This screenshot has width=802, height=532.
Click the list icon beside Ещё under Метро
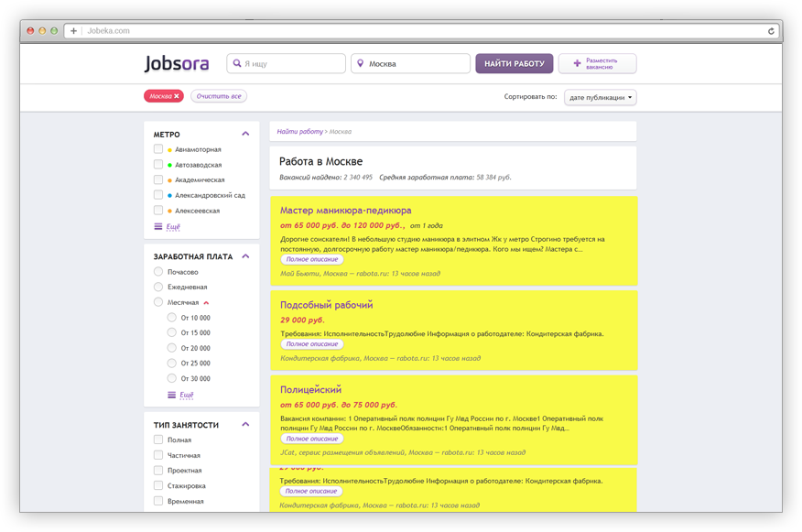[x=158, y=226]
